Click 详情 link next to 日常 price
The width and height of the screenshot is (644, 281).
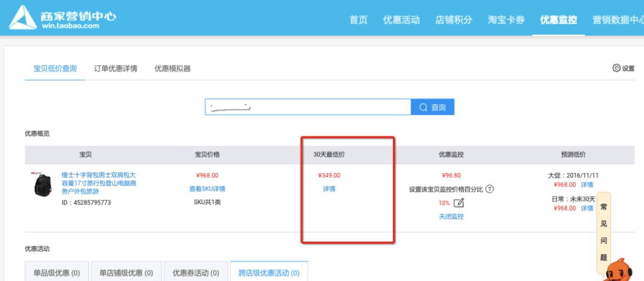587,209
